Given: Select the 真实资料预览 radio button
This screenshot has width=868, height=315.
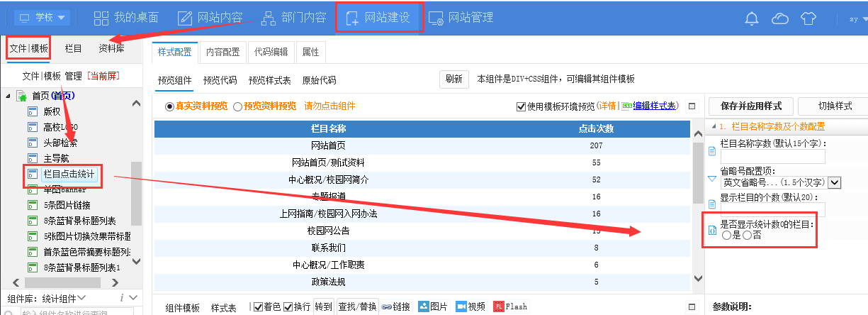Looking at the screenshot, I should click(x=169, y=106).
